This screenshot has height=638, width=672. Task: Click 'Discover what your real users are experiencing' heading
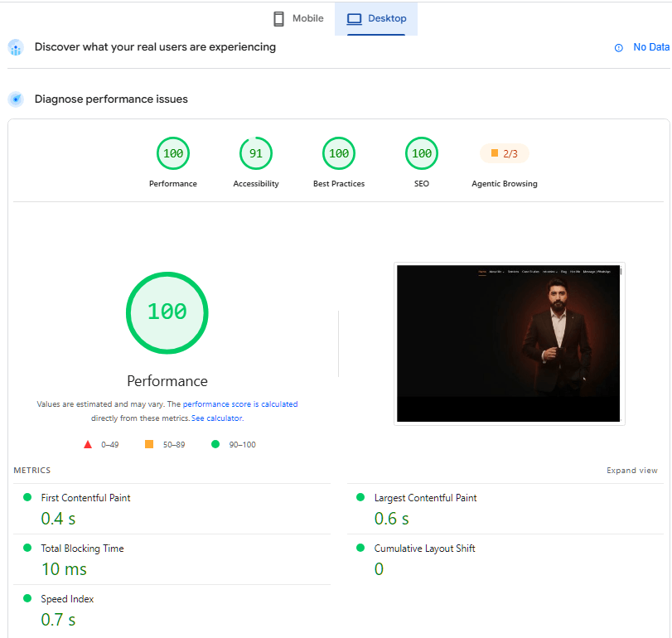tap(155, 47)
